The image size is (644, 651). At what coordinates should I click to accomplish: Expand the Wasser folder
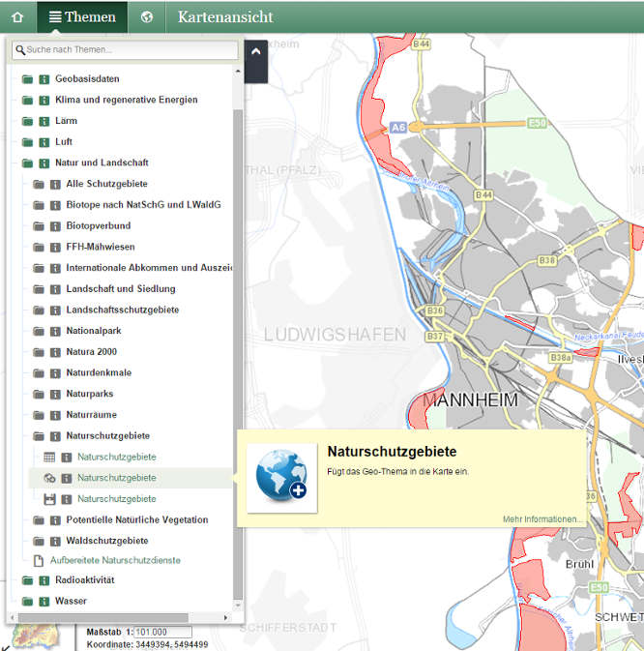(x=27, y=601)
